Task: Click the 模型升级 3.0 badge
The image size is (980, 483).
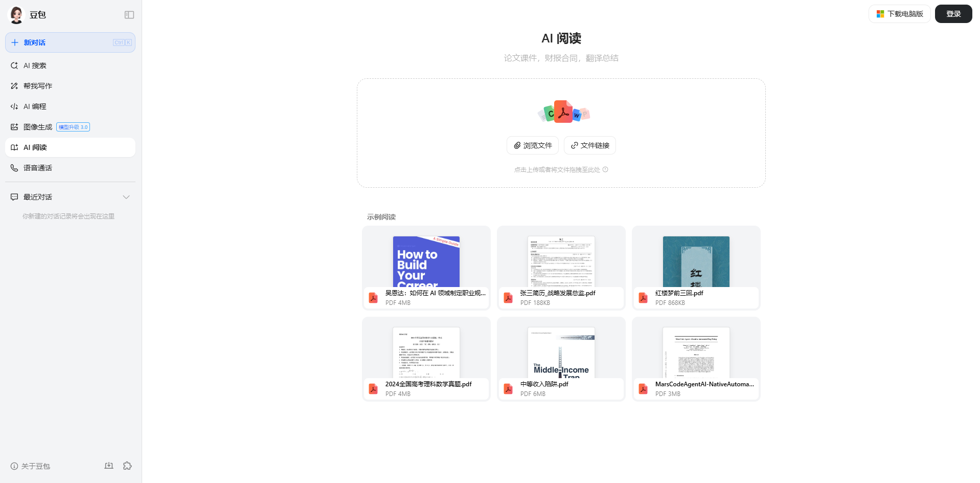Action: [x=73, y=127]
